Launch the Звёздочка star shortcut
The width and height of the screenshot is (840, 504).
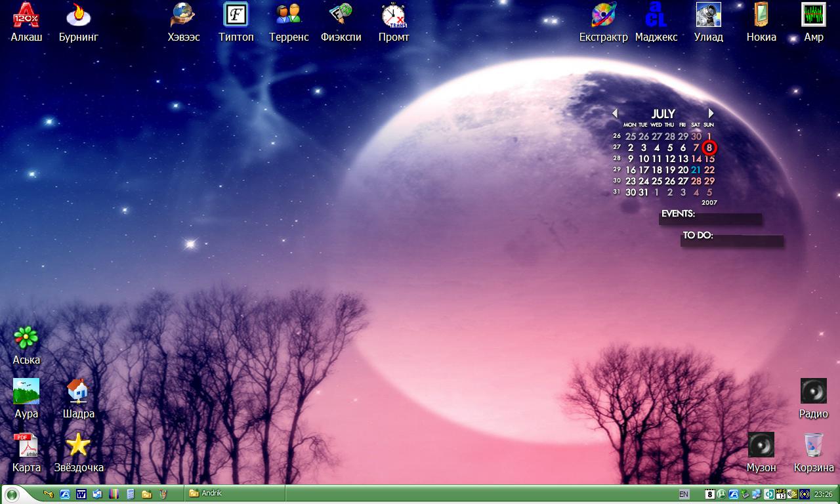pos(79,453)
